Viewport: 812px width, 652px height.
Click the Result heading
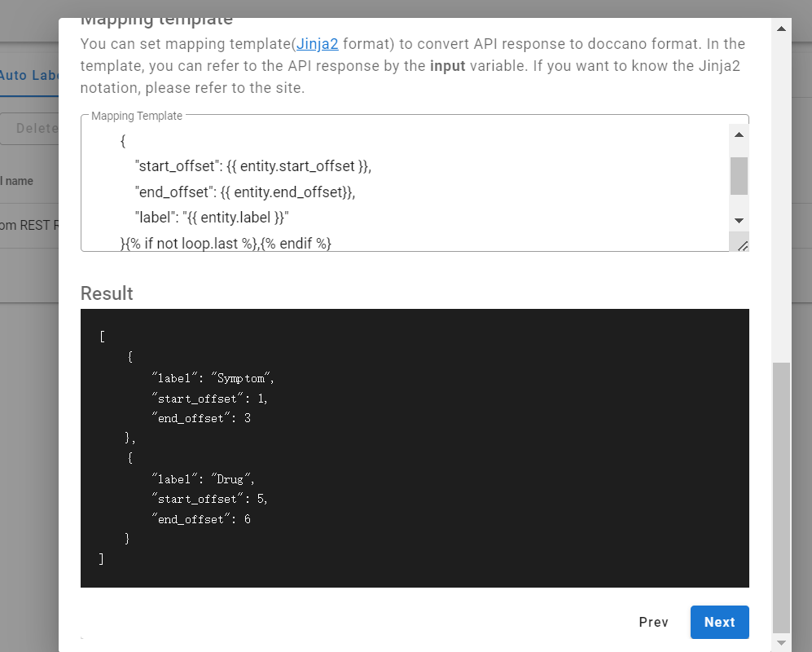click(107, 293)
